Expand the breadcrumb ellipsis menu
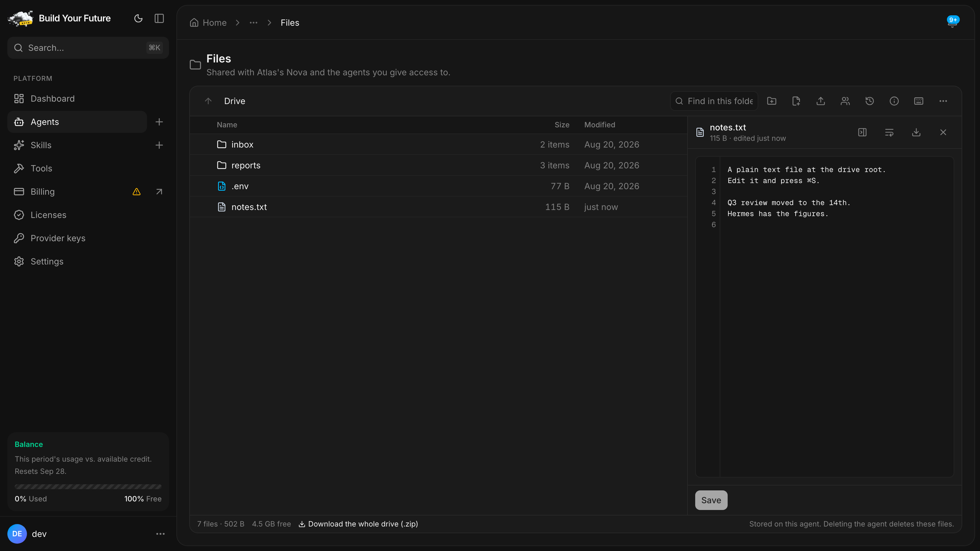Image resolution: width=980 pixels, height=551 pixels. pos(253,23)
